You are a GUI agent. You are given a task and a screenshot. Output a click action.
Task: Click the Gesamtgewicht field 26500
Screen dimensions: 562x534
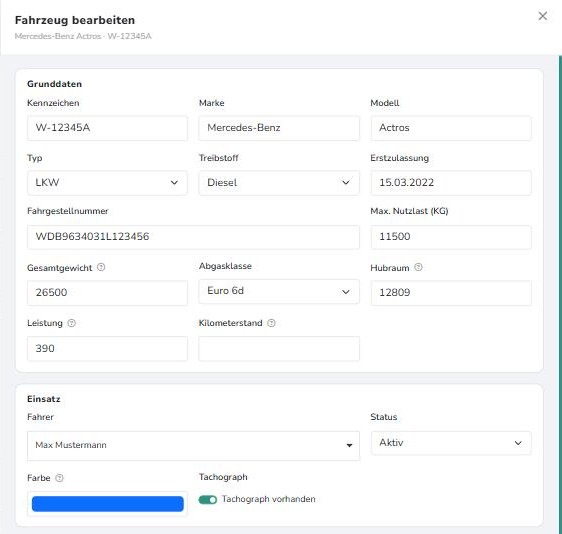pos(107,293)
